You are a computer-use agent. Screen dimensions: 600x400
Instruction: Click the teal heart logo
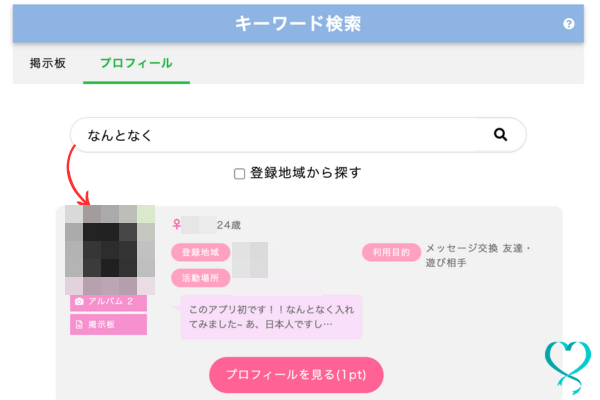(566, 367)
